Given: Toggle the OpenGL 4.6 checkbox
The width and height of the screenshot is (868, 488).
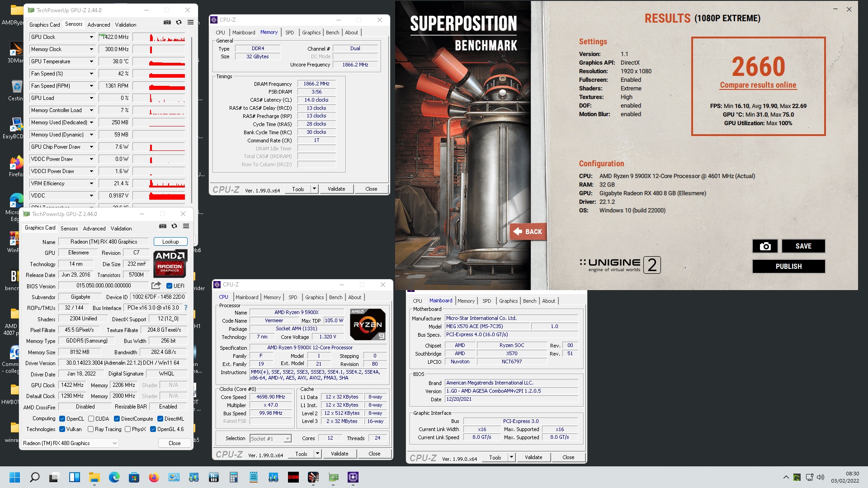Looking at the screenshot, I should pos(153,429).
